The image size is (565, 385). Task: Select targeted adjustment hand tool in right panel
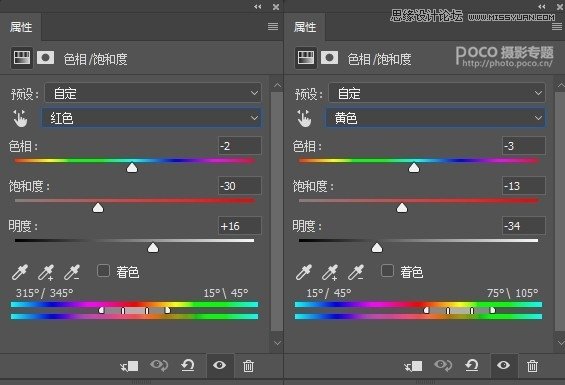(304, 118)
